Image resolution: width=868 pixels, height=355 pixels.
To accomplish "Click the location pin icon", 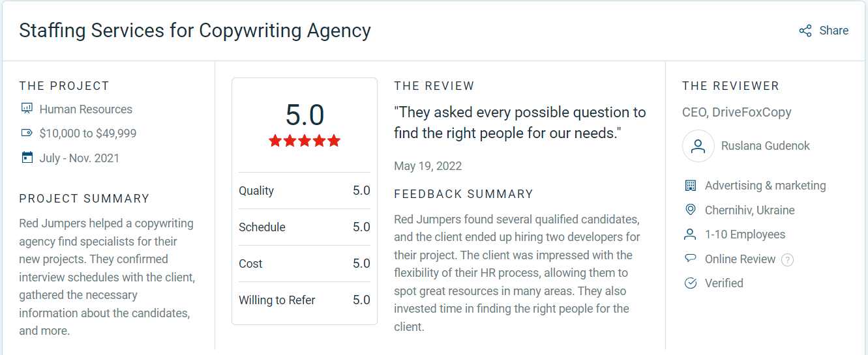I will (691, 210).
